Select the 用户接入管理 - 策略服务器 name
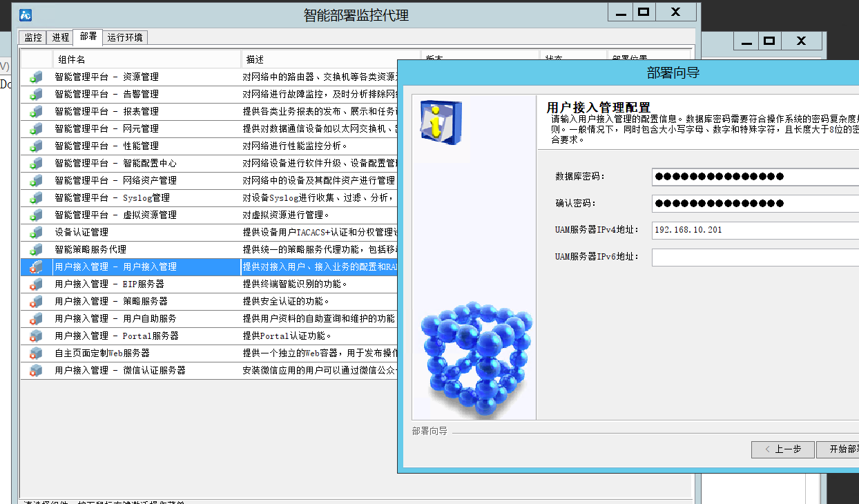 (x=111, y=301)
